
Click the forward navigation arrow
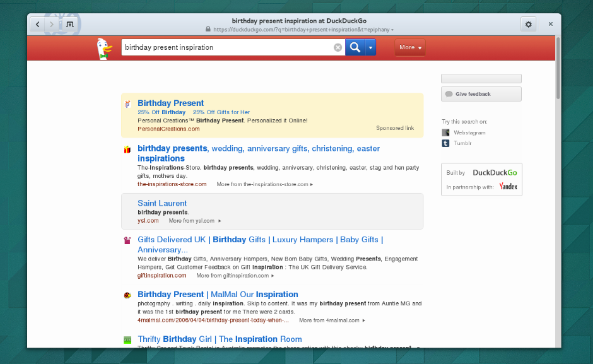52,25
